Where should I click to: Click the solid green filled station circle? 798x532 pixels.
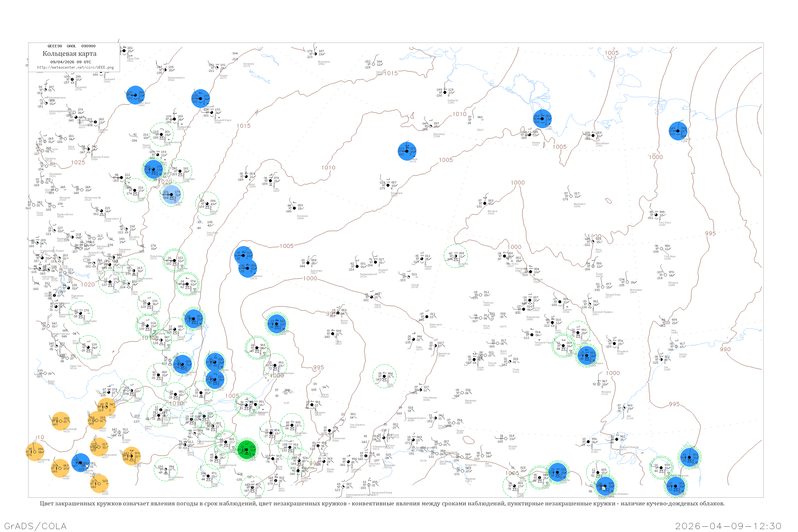click(x=247, y=450)
